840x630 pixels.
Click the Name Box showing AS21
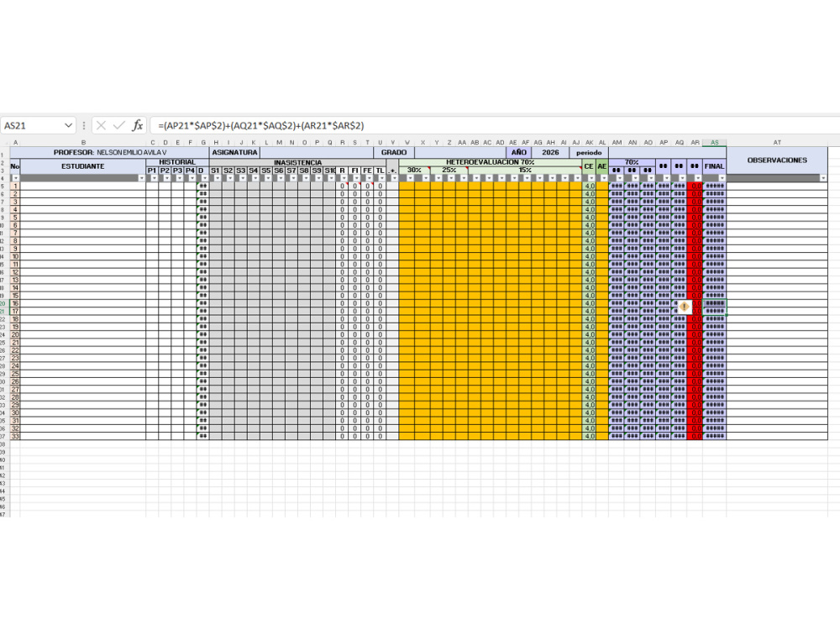point(32,125)
